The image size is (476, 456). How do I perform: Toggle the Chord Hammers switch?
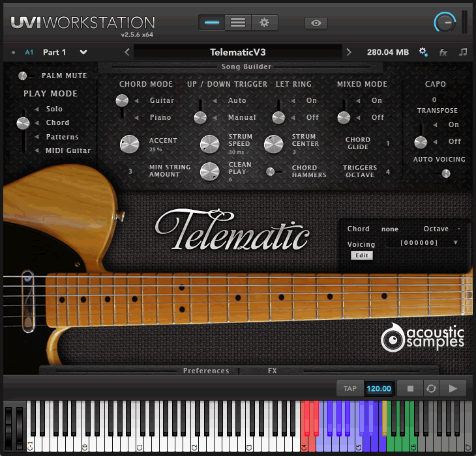click(x=274, y=171)
